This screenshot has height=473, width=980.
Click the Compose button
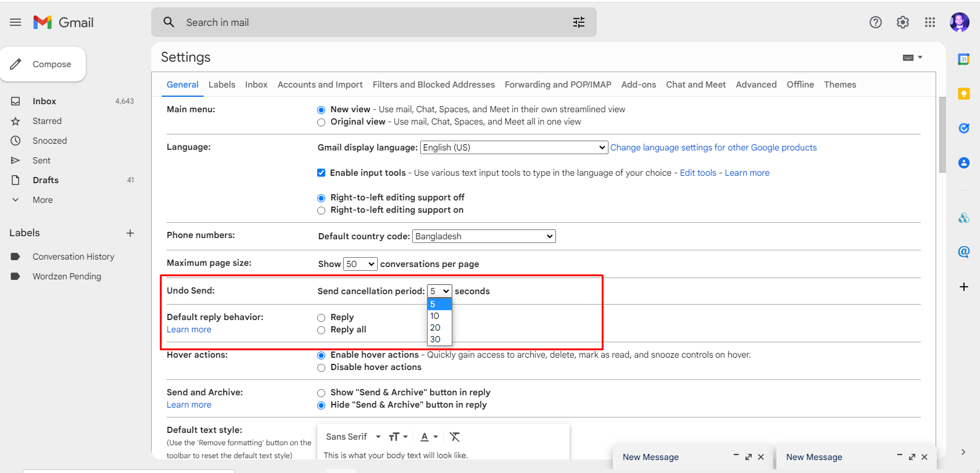coord(43,64)
